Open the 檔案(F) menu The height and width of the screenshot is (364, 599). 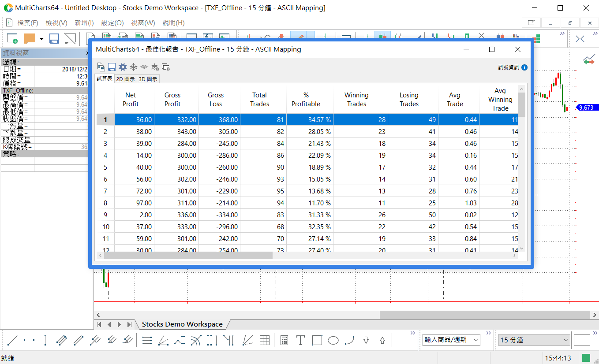pyautogui.click(x=28, y=23)
